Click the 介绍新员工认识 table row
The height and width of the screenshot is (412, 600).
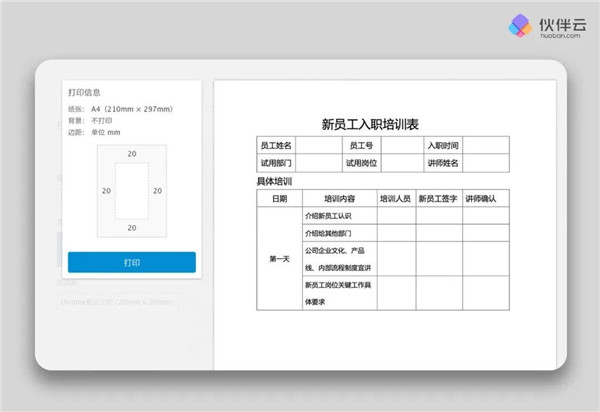coord(339,215)
